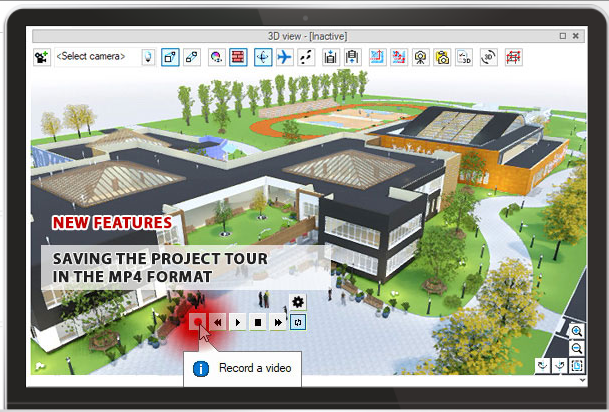Image resolution: width=609 pixels, height=412 pixels.
Task: Toggle the loop playback button
Action: [297, 322]
